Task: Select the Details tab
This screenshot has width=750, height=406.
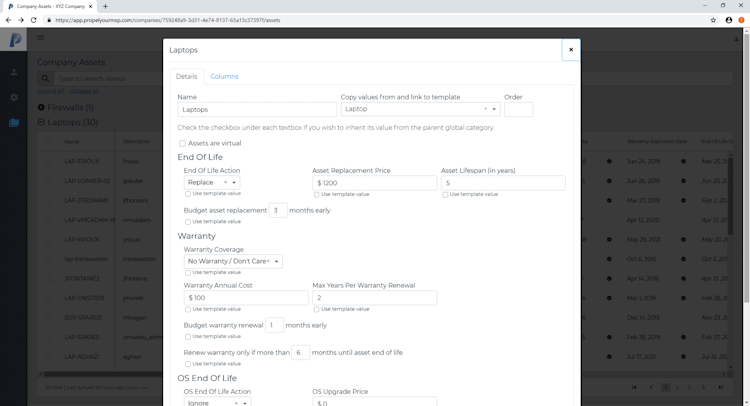Action: [x=187, y=76]
